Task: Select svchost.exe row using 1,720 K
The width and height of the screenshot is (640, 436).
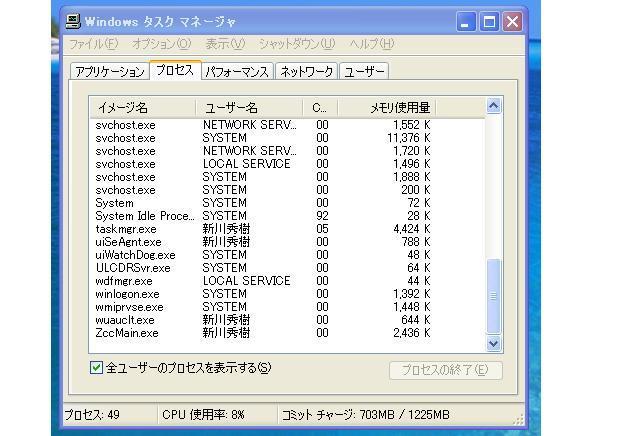Action: [287, 151]
